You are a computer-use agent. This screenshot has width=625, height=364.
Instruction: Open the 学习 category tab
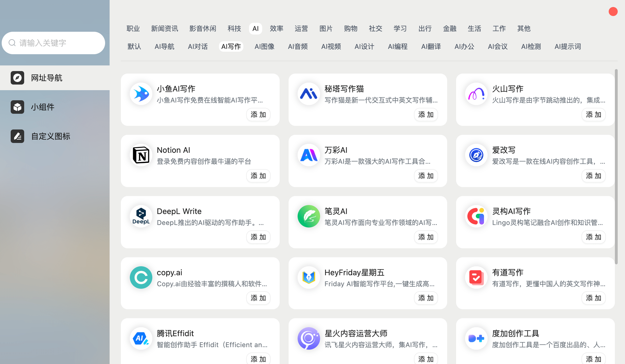pyautogui.click(x=400, y=29)
